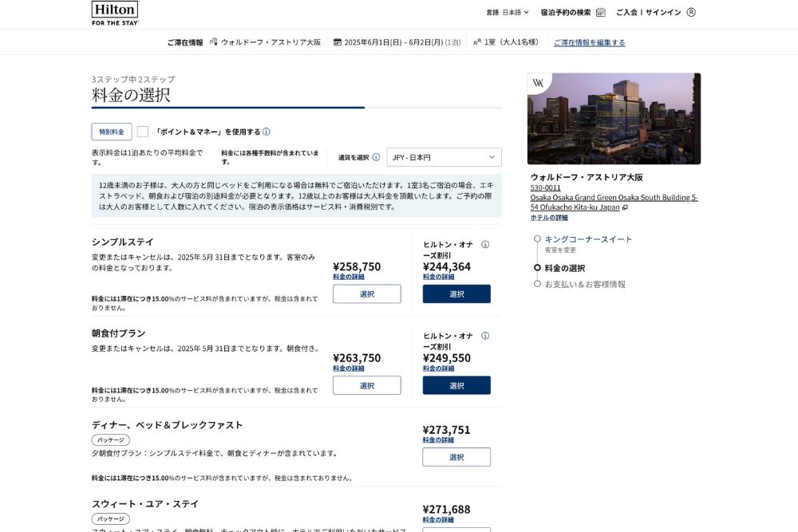Click info icon next to 通貨を選択
Viewport: 798px width, 532px height.
tap(376, 157)
